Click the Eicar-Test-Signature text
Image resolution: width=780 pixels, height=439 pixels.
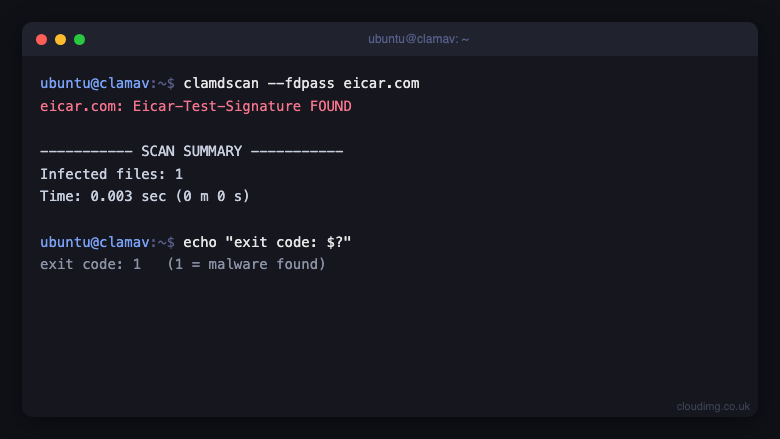[217, 106]
